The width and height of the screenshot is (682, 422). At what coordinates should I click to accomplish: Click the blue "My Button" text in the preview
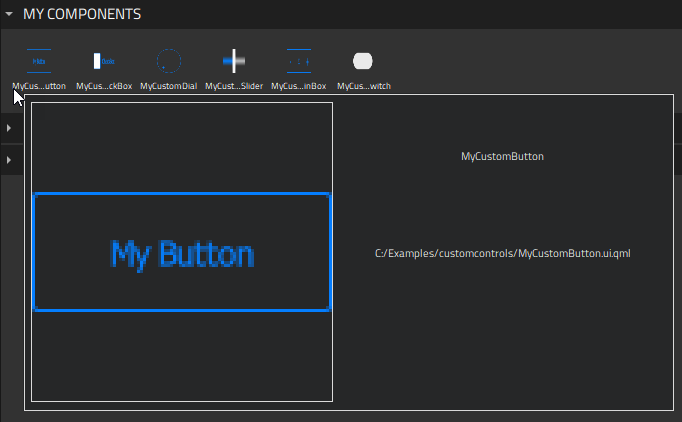tap(182, 254)
